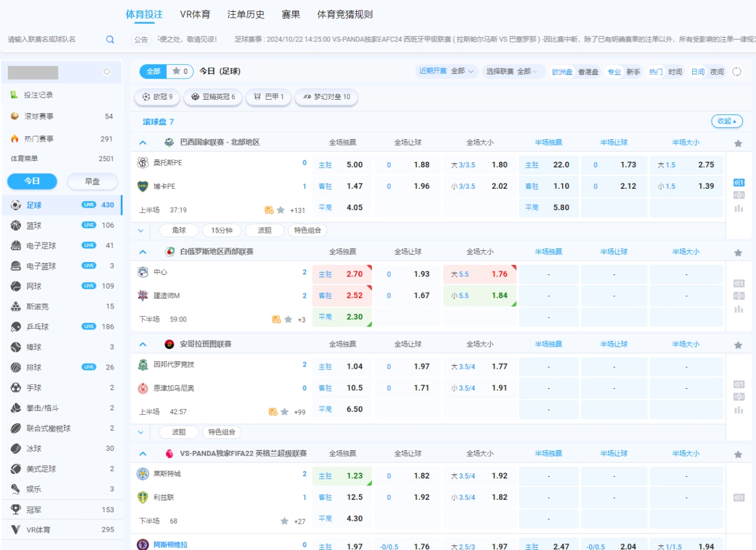This screenshot has width=756, height=550.
Task: Show all with 全部 pill button
Action: [153, 71]
